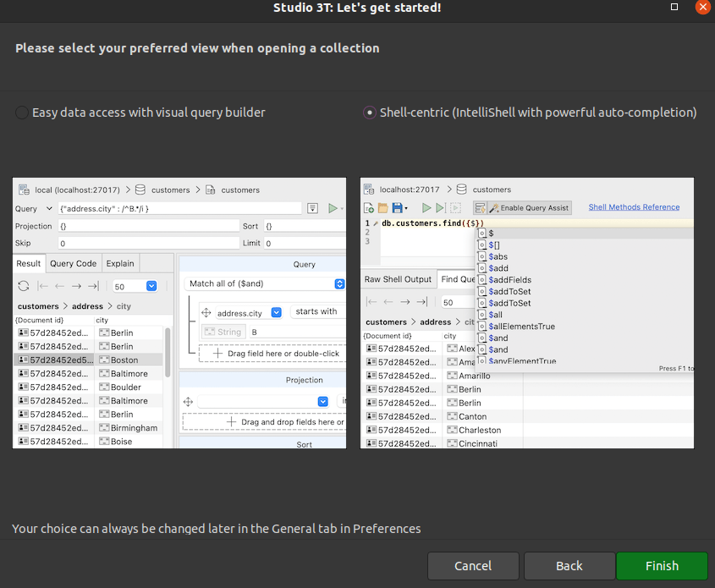The height and width of the screenshot is (588, 715).
Task: Click the refresh results icon in visual builder preview
Action: click(x=24, y=286)
